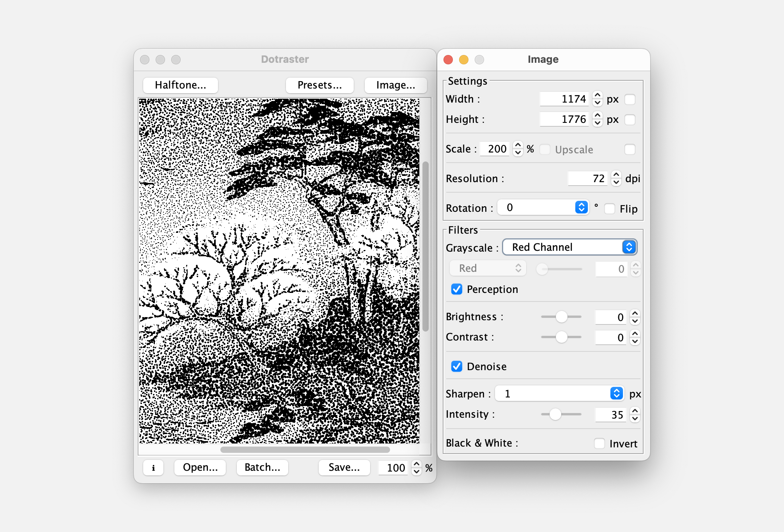Toggle the Denoise checkbox
The height and width of the screenshot is (532, 784).
[456, 366]
